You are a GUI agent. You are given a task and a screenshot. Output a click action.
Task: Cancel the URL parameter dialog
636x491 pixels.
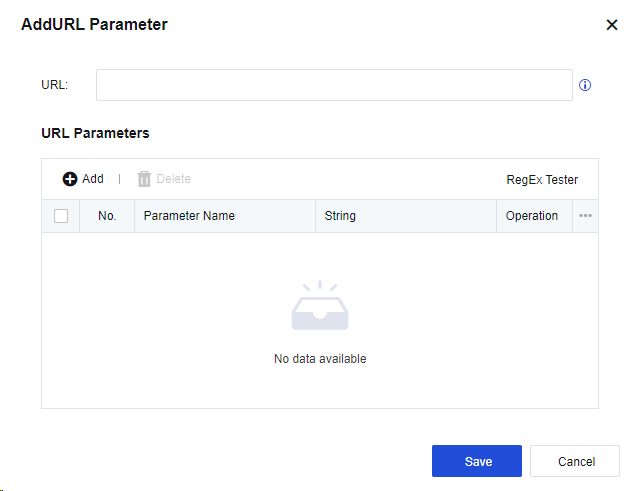(576, 461)
